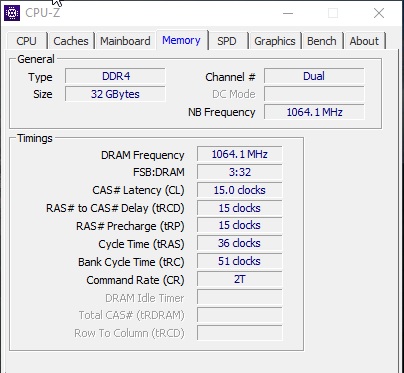Viewport: 404px width, 373px height.
Task: Click the "RAS# to CAS# Delay (tRCD)" label
Action: click(x=115, y=208)
